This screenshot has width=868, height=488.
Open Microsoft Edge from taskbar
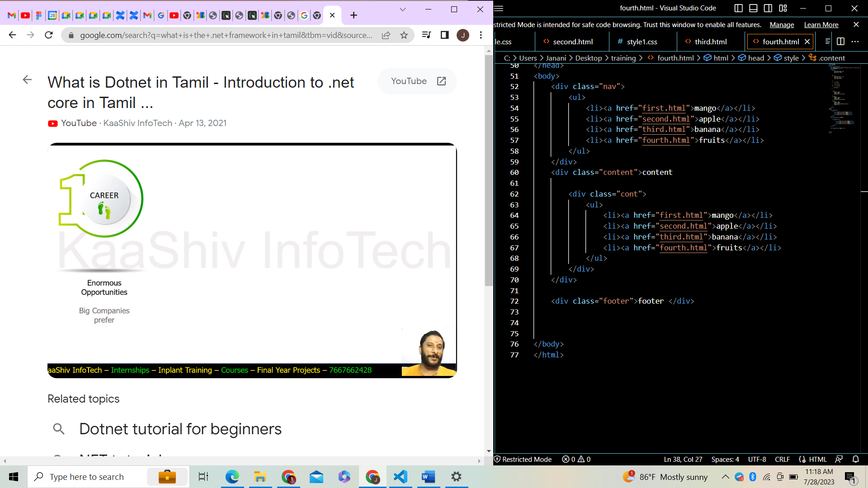click(232, 477)
